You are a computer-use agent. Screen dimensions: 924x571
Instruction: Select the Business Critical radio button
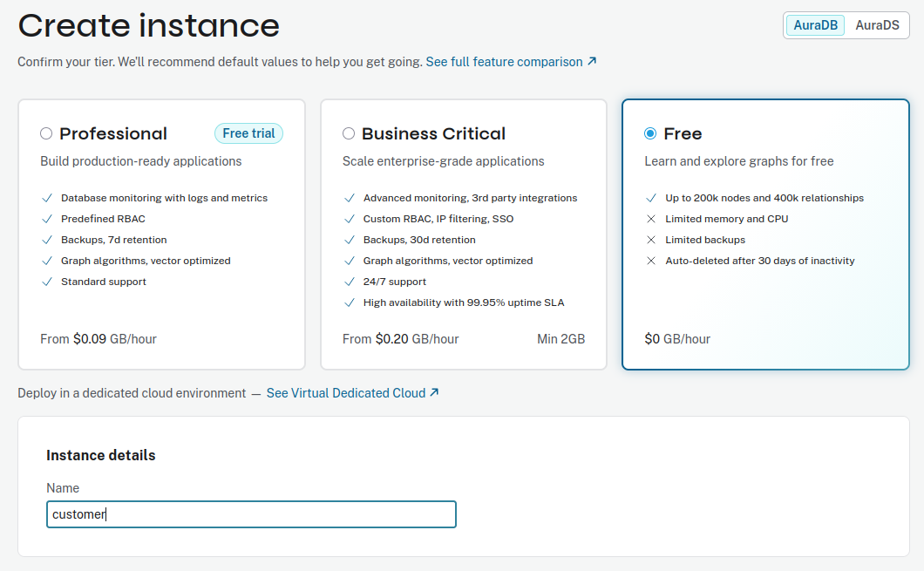349,133
